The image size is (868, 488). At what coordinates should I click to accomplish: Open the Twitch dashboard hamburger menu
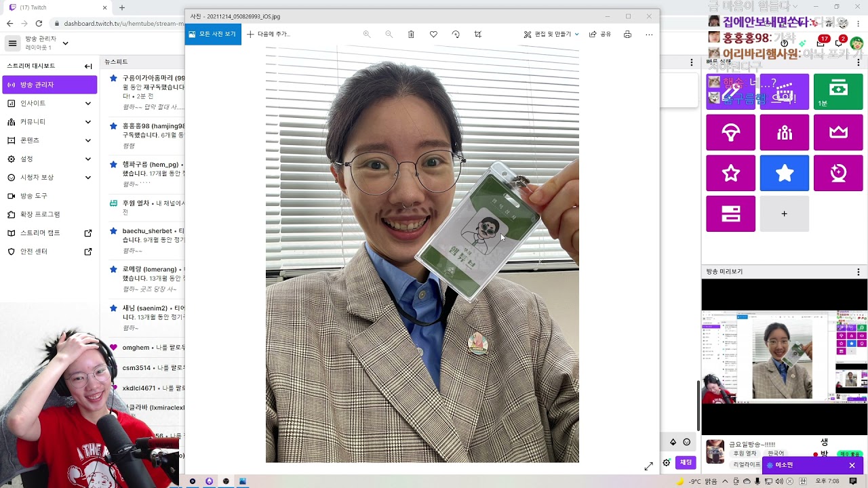[x=12, y=43]
